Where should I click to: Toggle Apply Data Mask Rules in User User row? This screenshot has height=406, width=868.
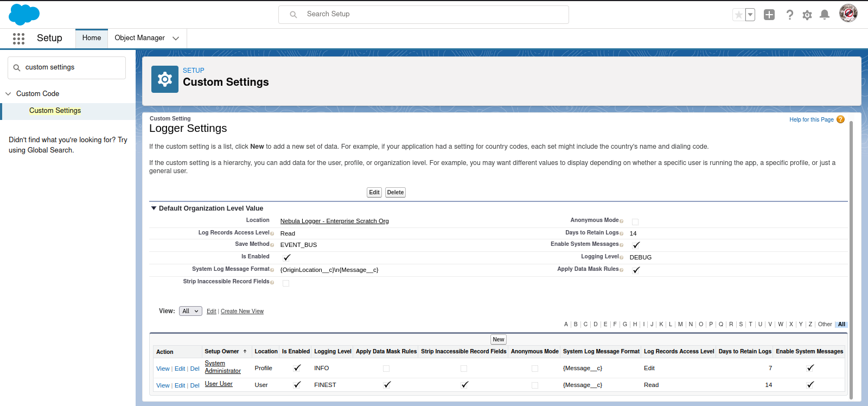tap(387, 385)
